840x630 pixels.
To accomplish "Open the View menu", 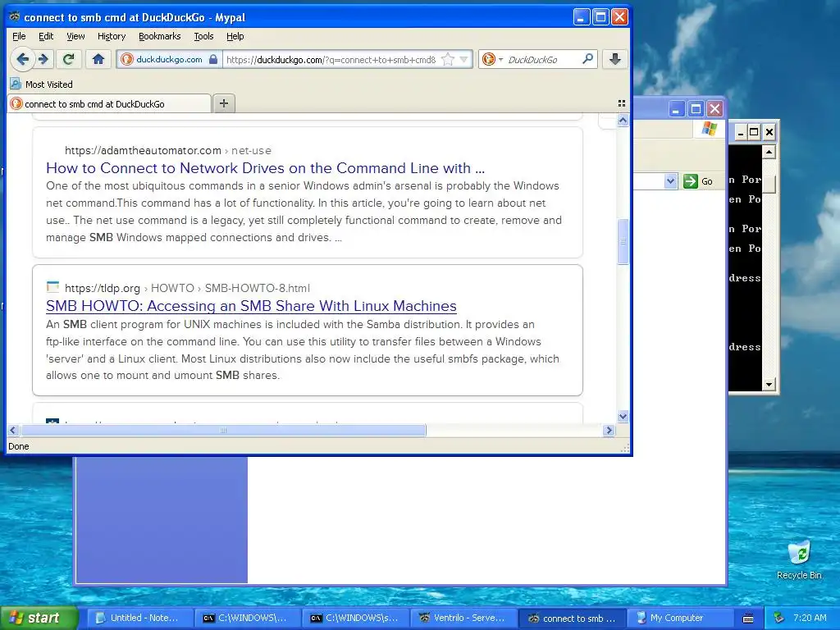I will point(75,36).
